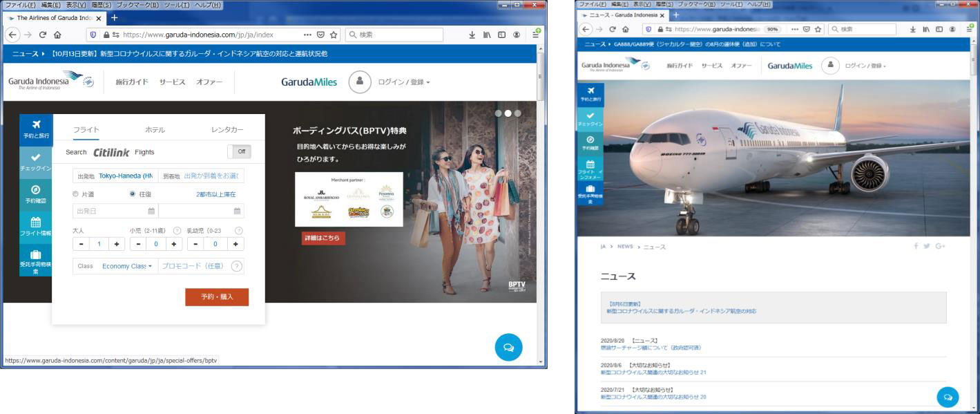Open ブックマーク menu in left window

click(137, 5)
